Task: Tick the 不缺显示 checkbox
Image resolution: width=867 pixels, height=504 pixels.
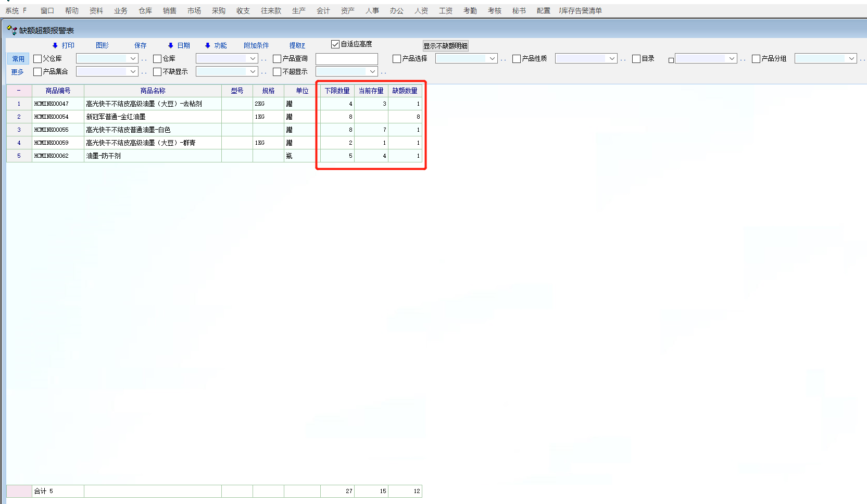Action: [157, 72]
